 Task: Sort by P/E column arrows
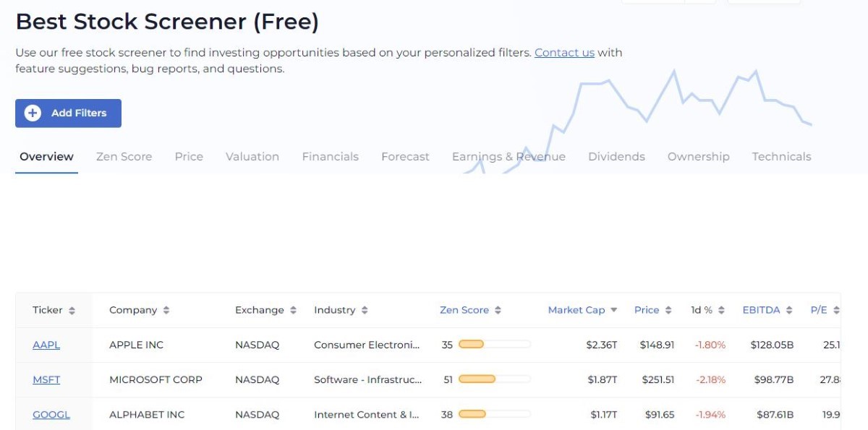(836, 310)
